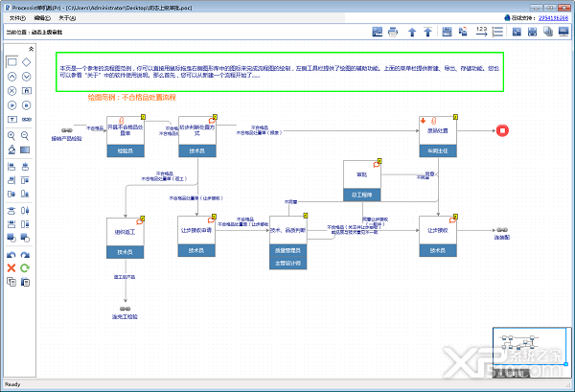
Task: Select the red stop end node on canvas
Action: pos(502,130)
